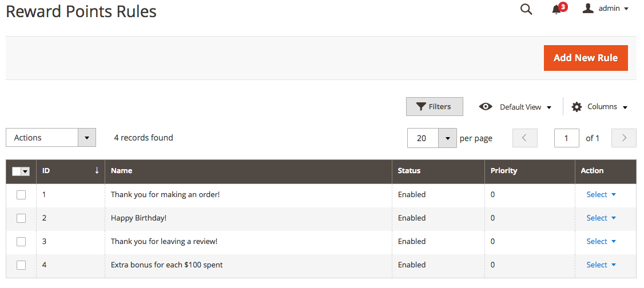Check the row for rule ID 3
The width and height of the screenshot is (644, 288).
point(21,242)
